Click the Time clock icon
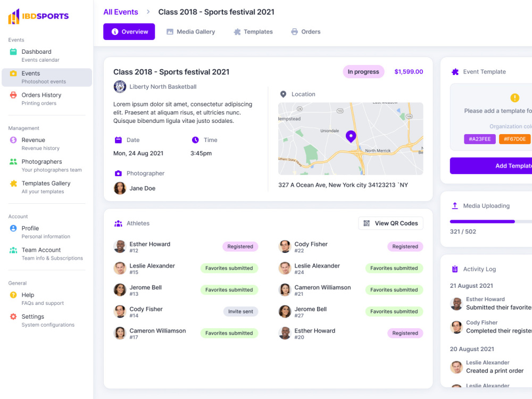 click(195, 140)
